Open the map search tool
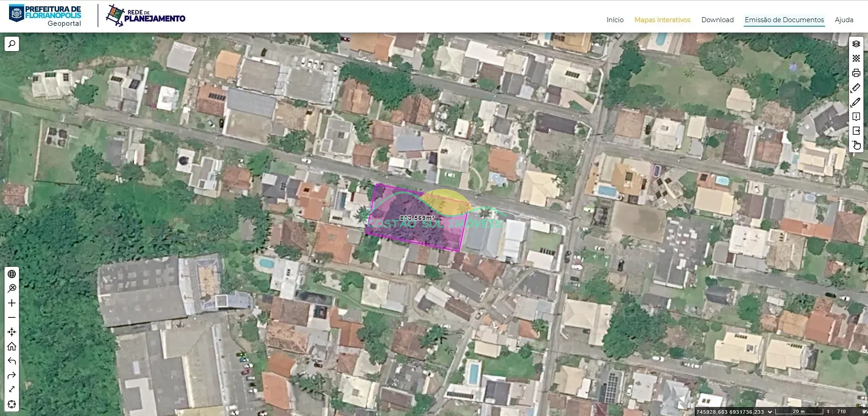Image resolution: width=868 pixels, height=416 pixels. (x=12, y=44)
